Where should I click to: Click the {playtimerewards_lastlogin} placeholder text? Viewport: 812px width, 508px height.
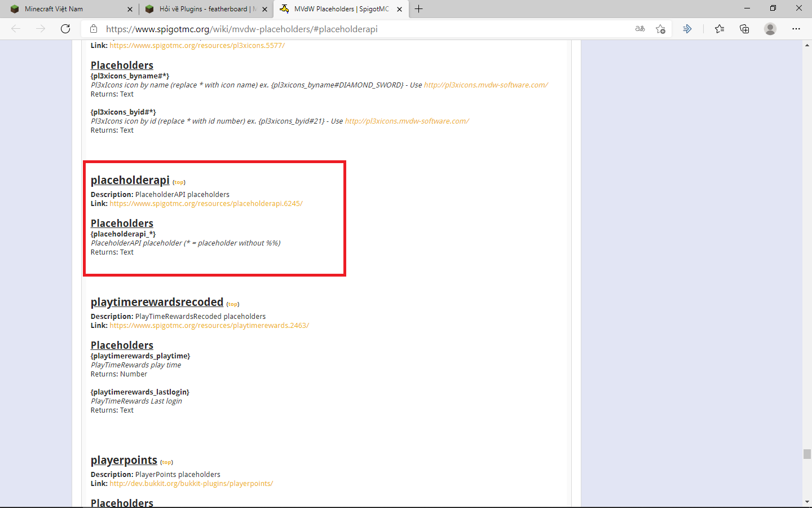coord(140,392)
